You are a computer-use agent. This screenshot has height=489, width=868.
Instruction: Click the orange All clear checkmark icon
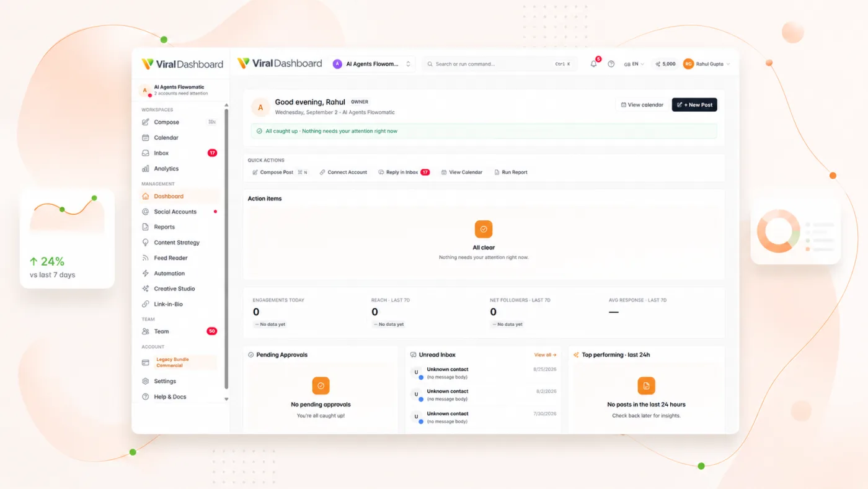pos(484,229)
